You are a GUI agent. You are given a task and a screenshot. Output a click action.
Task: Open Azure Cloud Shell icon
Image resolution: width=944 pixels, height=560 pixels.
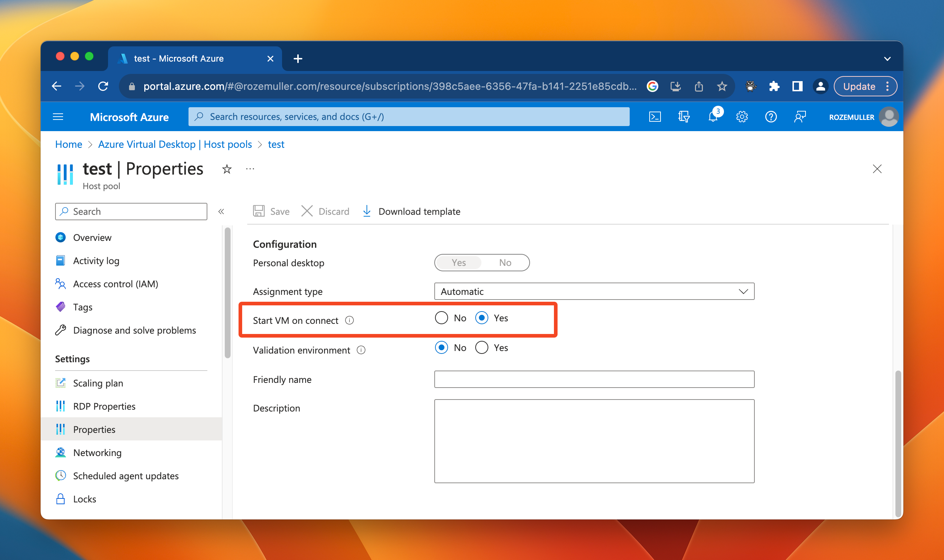click(654, 117)
